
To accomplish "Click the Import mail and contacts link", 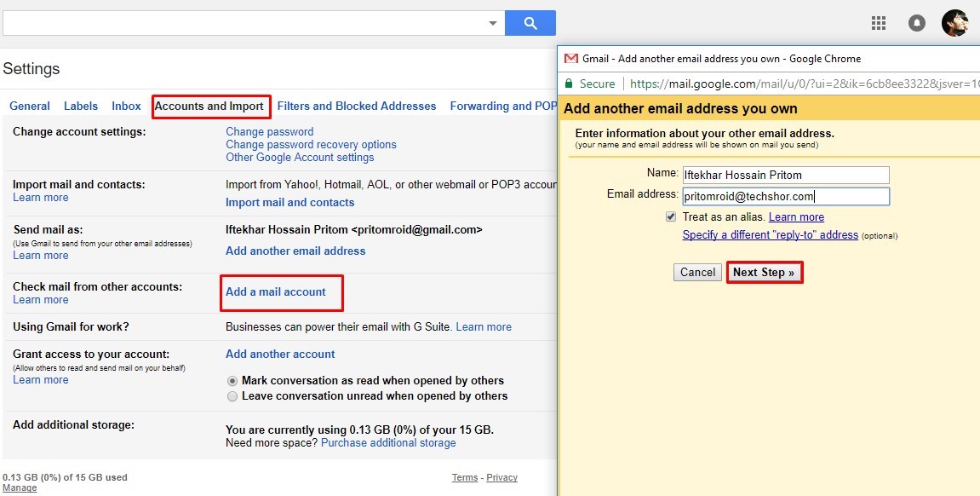I will pos(289,202).
